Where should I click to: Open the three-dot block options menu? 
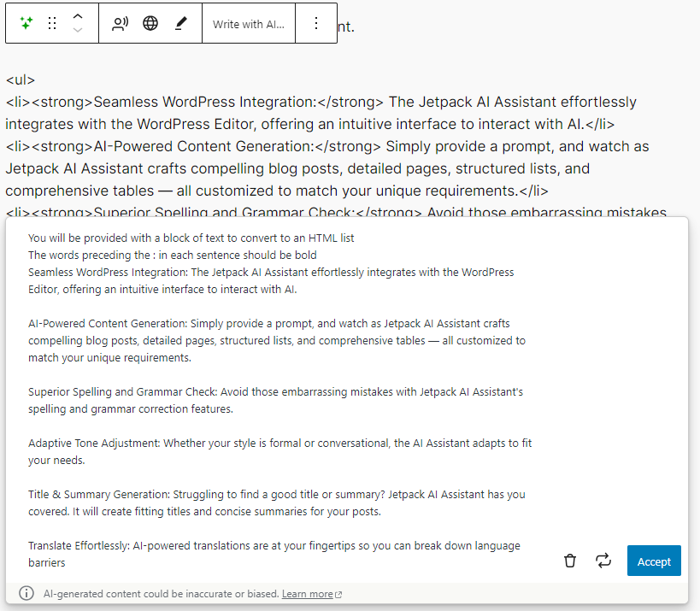[316, 23]
